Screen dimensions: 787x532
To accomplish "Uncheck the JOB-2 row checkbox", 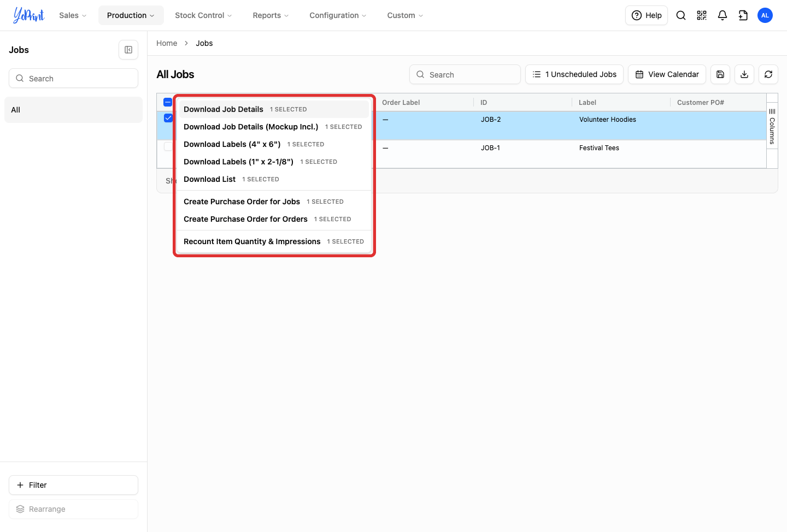I will click(x=168, y=118).
